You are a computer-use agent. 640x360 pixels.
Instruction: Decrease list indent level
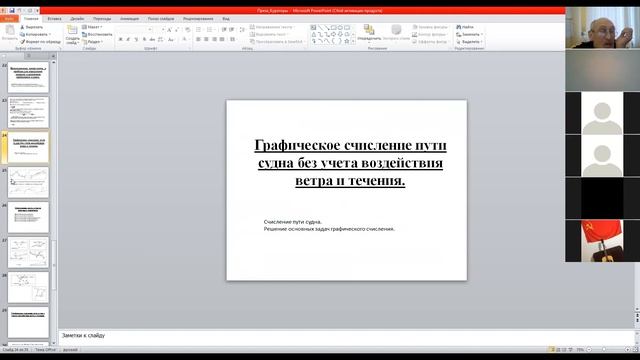click(224, 30)
